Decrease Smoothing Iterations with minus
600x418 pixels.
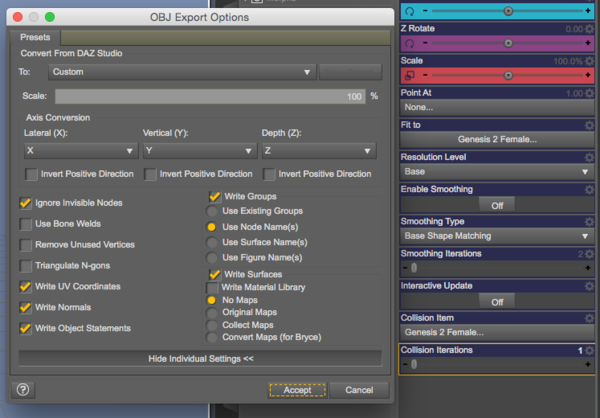(405, 268)
